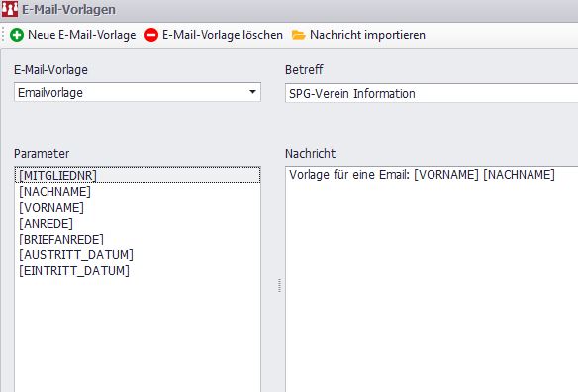The height and width of the screenshot is (392, 578).
Task: Click E-Mail-Vorlage löschen button label
Action: pos(223,35)
